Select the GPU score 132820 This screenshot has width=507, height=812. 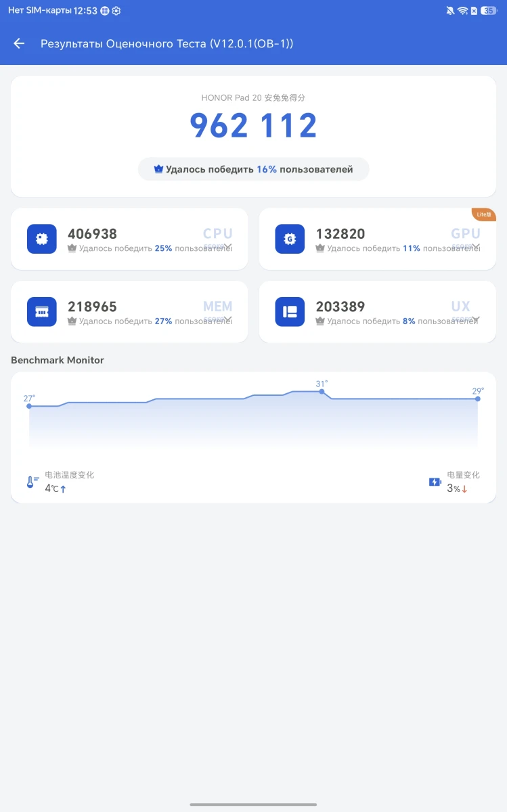[340, 234]
